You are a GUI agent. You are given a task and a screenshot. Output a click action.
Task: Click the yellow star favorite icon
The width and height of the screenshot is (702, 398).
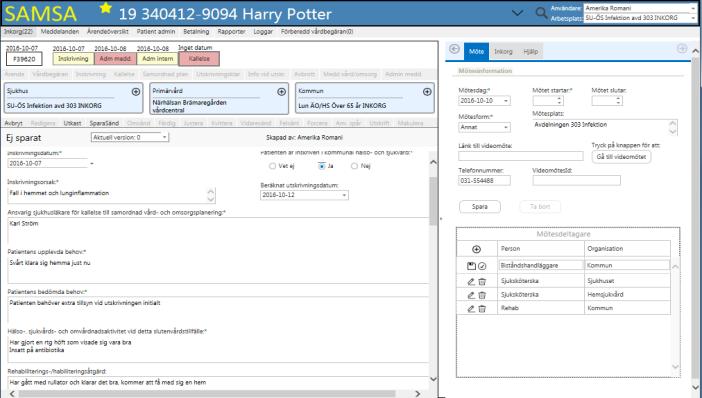coord(106,8)
